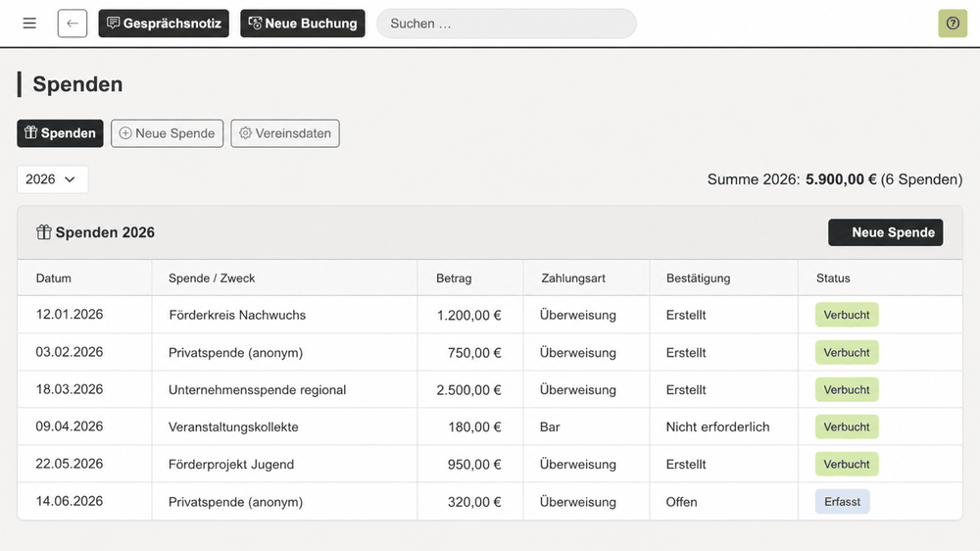Click the Erfasst status badge
Viewport: 980px width, 551px height.
tap(842, 502)
